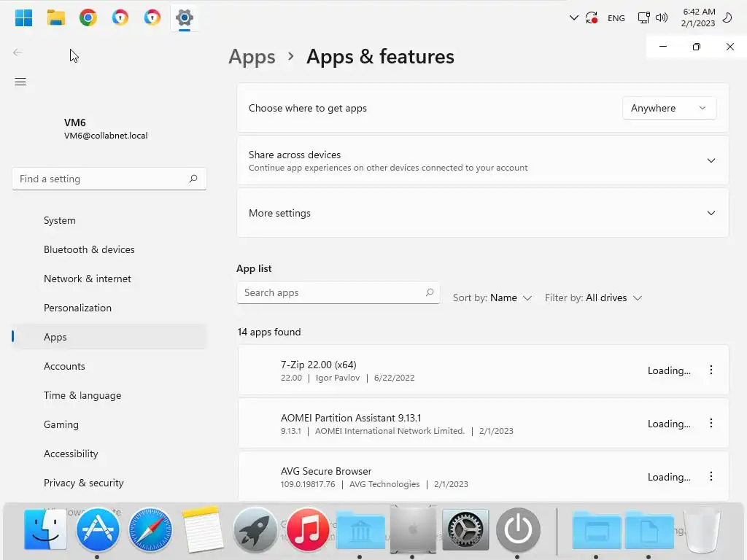Launch Safari compass from the dock
This screenshot has height=560, width=747.
[x=150, y=529]
